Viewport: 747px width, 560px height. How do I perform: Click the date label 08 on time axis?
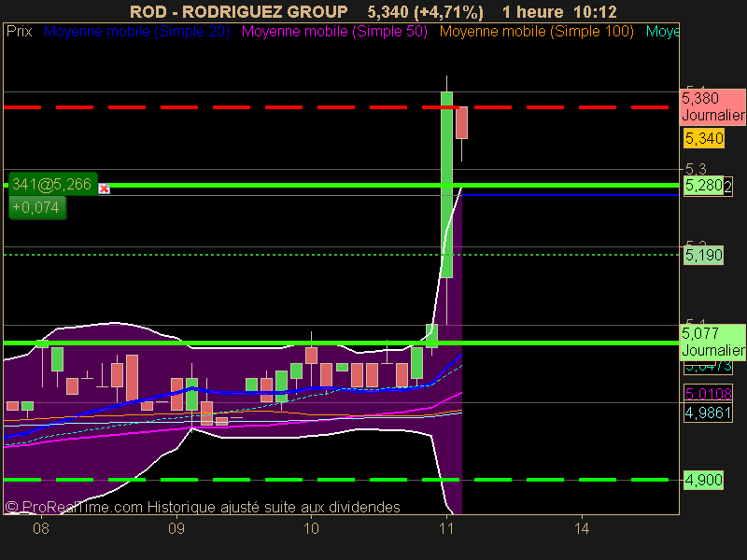click(41, 528)
